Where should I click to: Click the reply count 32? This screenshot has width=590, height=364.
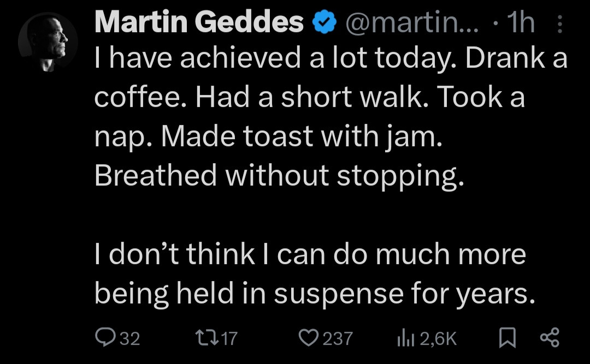click(x=129, y=339)
